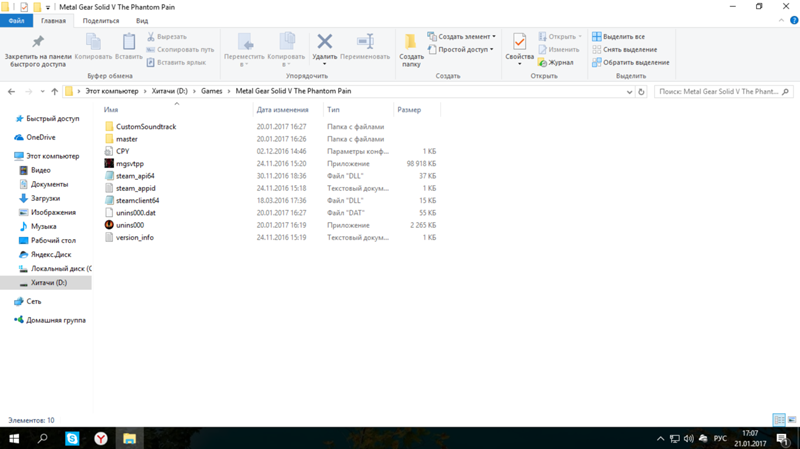800x449 pixels.
Task: Click Скопировать путь in ribbon
Action: (180, 49)
